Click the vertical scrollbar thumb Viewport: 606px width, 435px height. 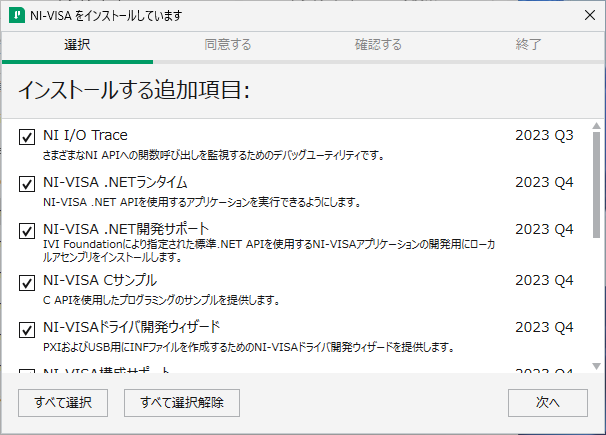[596, 185]
